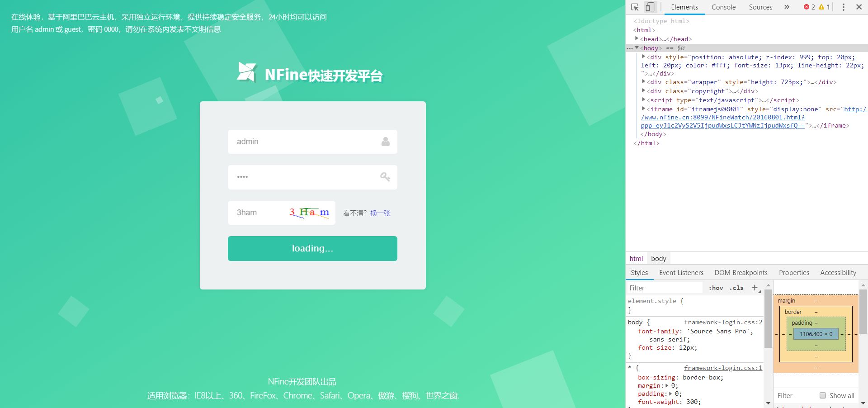The image size is (868, 408).
Task: Click the box model content size 1106.400 × 0
Action: (816, 334)
